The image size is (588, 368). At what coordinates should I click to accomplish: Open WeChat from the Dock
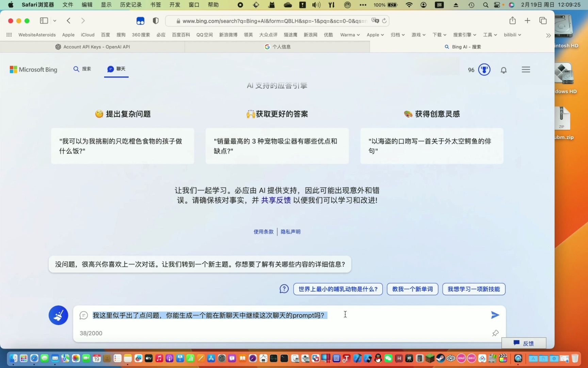click(388, 358)
